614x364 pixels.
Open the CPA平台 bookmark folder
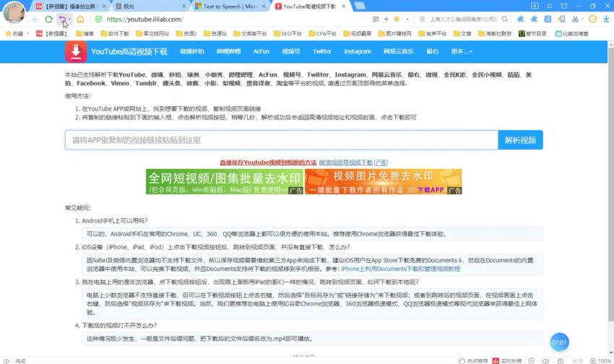click(x=322, y=34)
